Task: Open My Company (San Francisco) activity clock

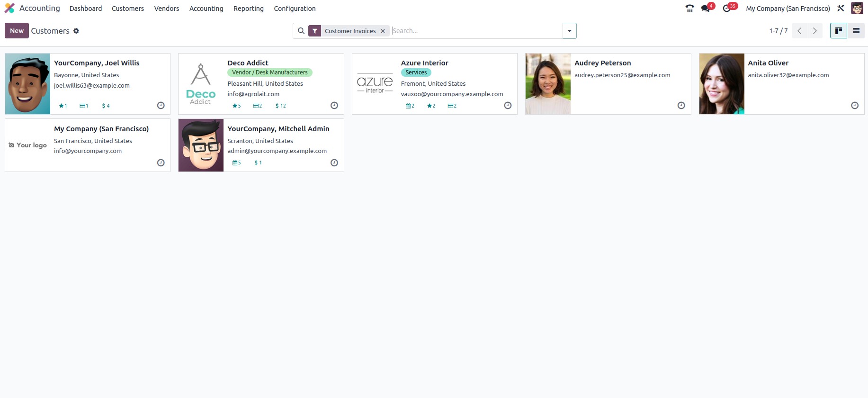Action: [161, 163]
